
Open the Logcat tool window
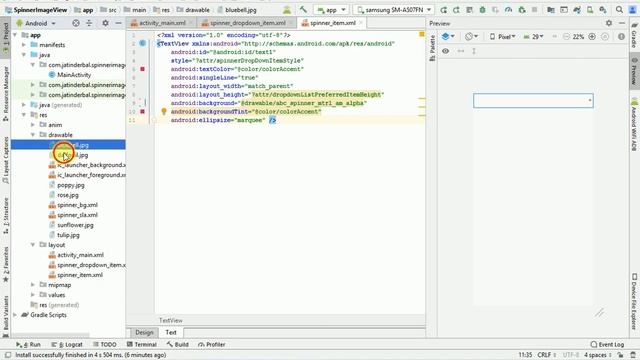(x=67, y=344)
